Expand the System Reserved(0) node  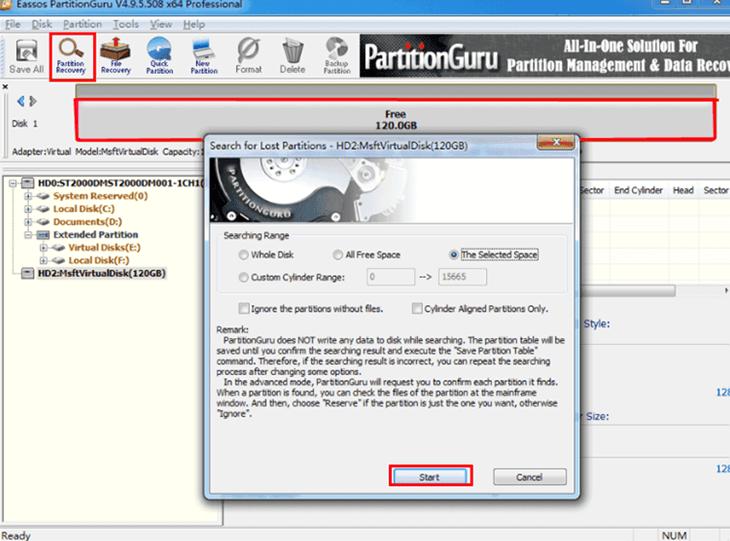28,196
